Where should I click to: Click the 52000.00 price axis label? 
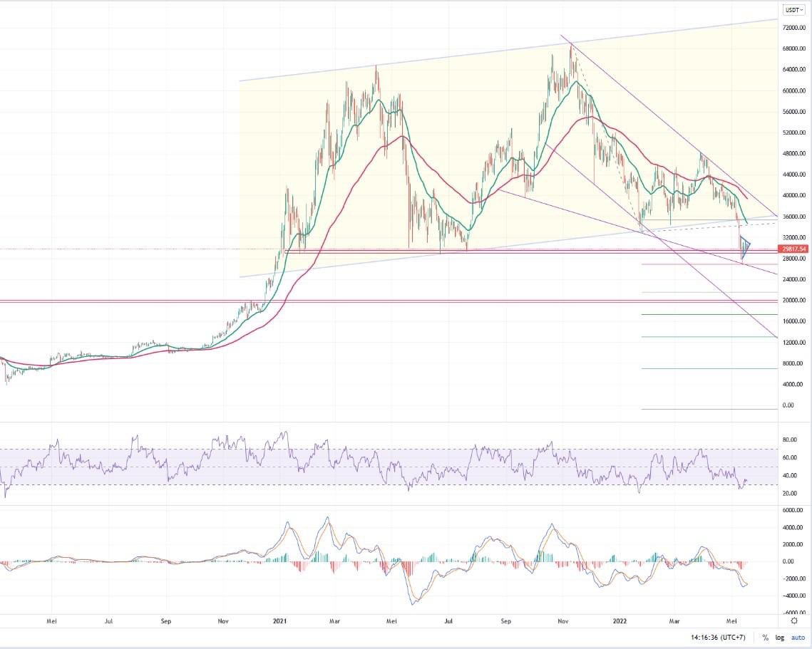[x=794, y=133]
